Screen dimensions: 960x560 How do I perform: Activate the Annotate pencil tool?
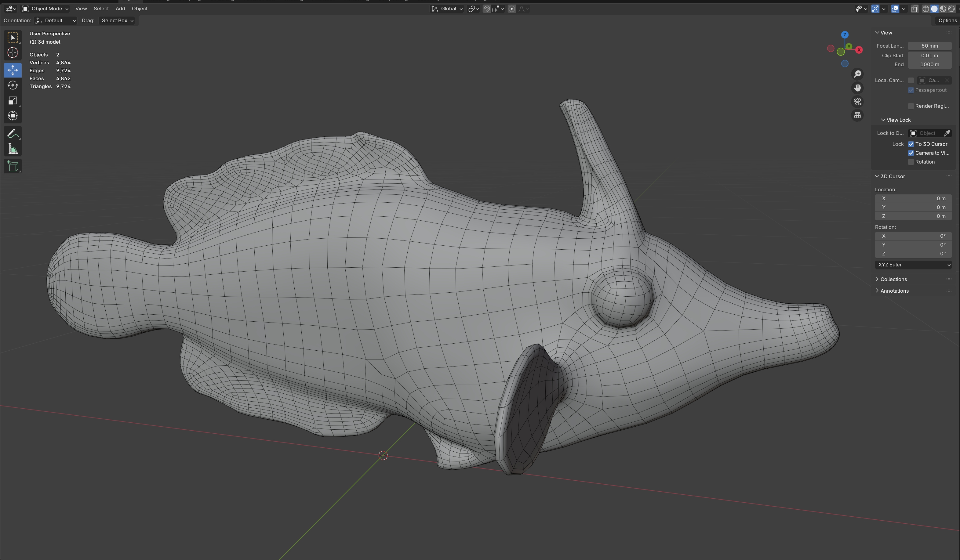tap(13, 134)
